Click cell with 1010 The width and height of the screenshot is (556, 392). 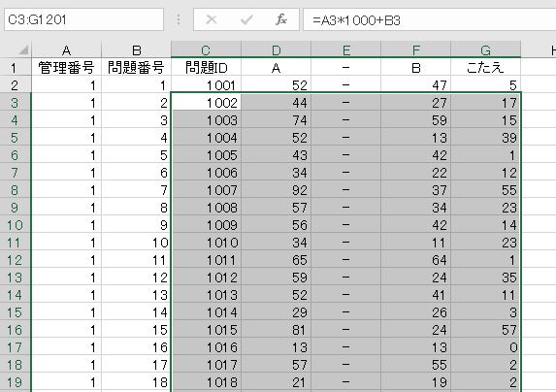206,243
